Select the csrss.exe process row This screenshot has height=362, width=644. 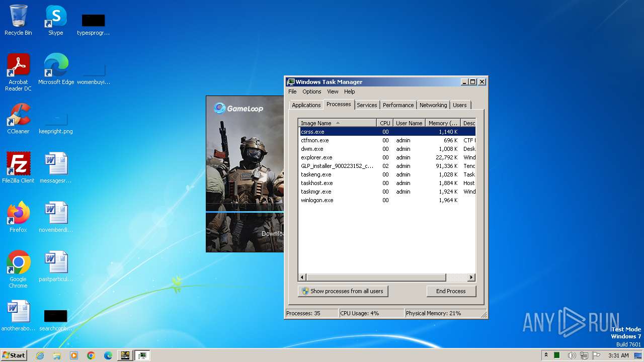(387, 132)
